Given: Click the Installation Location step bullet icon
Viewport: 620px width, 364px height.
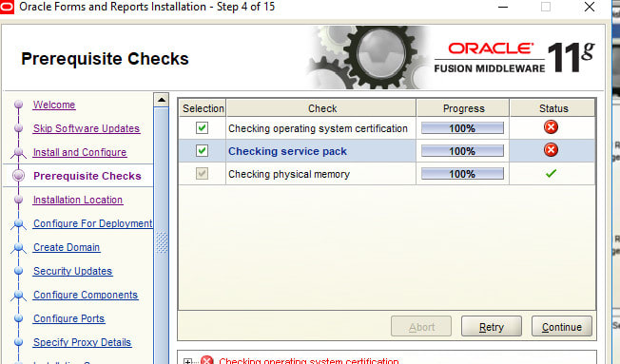Looking at the screenshot, I should coord(18,200).
